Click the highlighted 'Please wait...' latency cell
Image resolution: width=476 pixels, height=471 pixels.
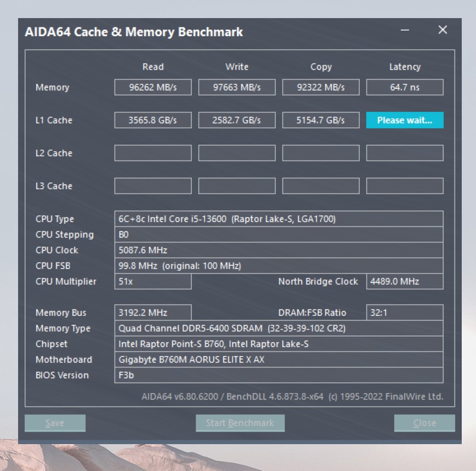coord(405,120)
